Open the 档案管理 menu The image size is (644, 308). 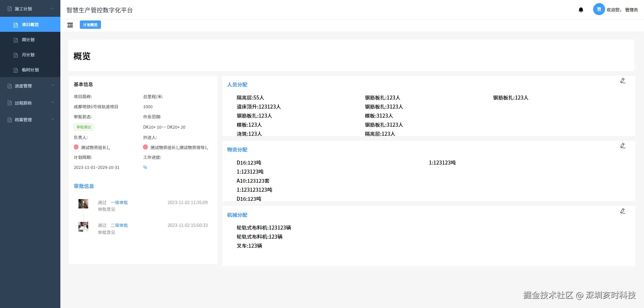tap(30, 120)
